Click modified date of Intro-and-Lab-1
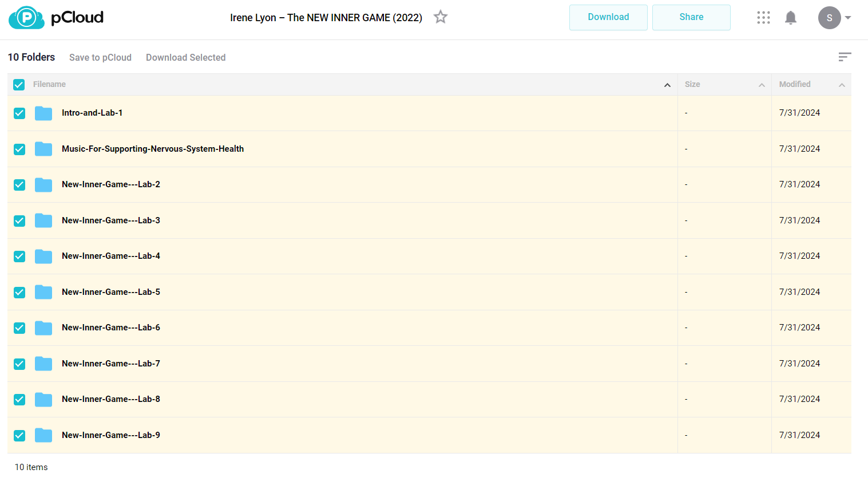 tap(799, 113)
